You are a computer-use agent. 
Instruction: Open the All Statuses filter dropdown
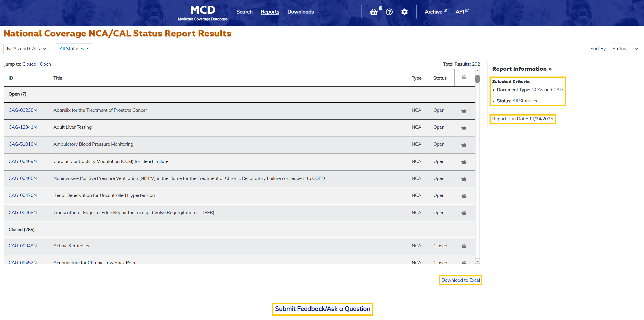74,49
